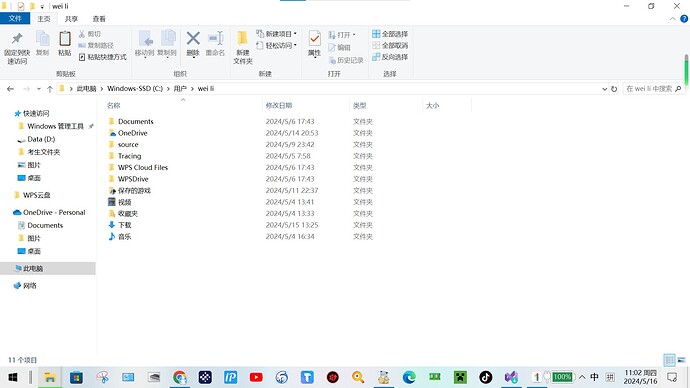
Task: Open the New item (新建项目) dropdown
Action: coord(276,34)
